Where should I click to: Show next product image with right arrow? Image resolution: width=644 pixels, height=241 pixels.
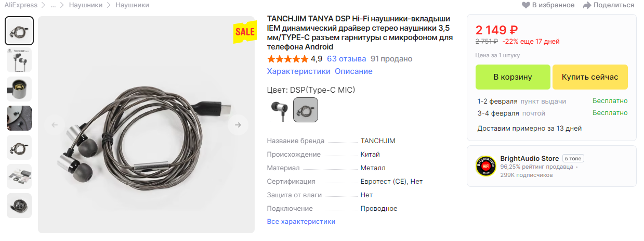[x=238, y=125]
